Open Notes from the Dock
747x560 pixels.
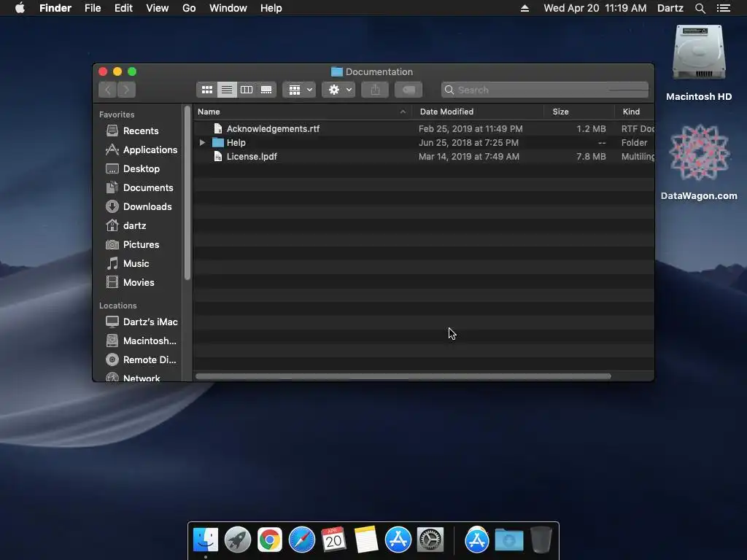tap(366, 540)
